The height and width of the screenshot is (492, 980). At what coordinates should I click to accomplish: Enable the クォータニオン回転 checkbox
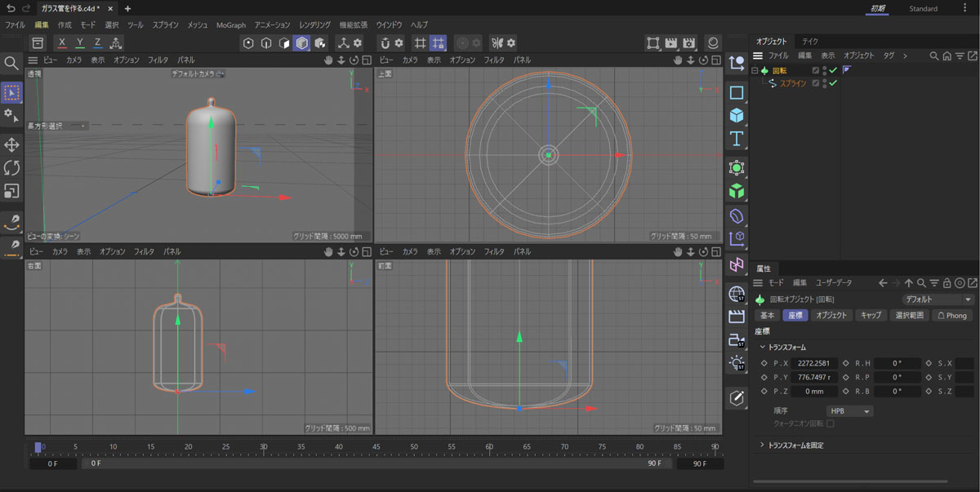point(831,423)
